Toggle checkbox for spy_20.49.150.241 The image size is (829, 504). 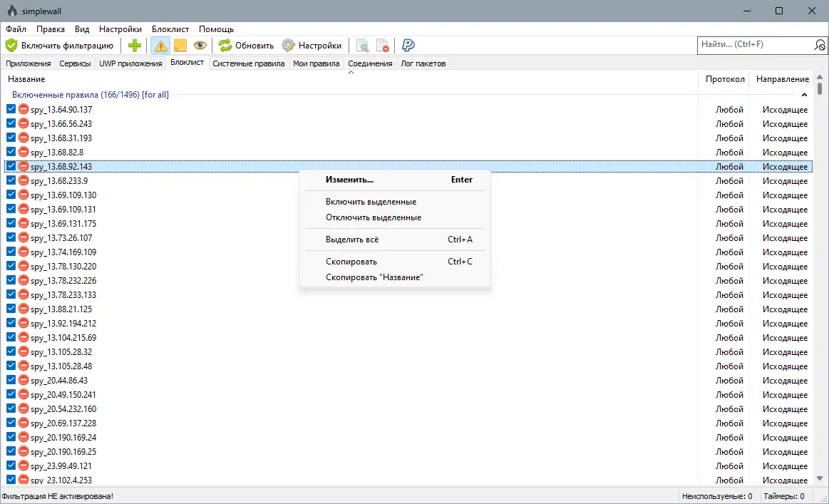tap(11, 394)
